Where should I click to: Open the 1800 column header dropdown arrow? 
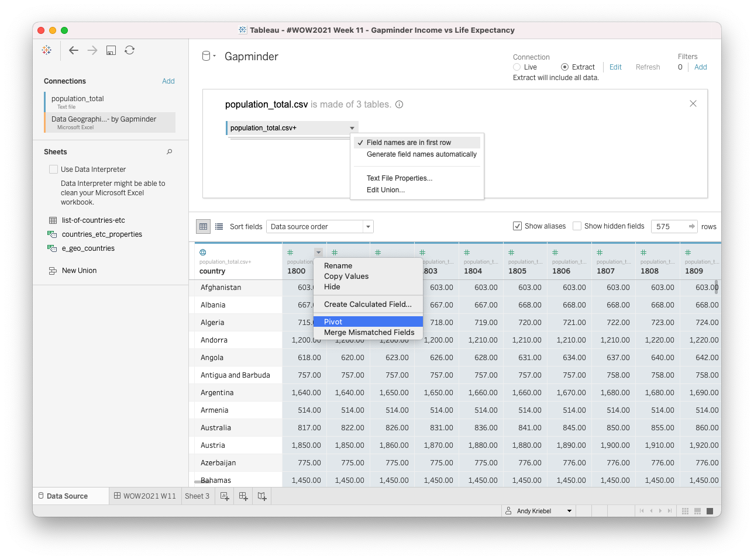[319, 253]
